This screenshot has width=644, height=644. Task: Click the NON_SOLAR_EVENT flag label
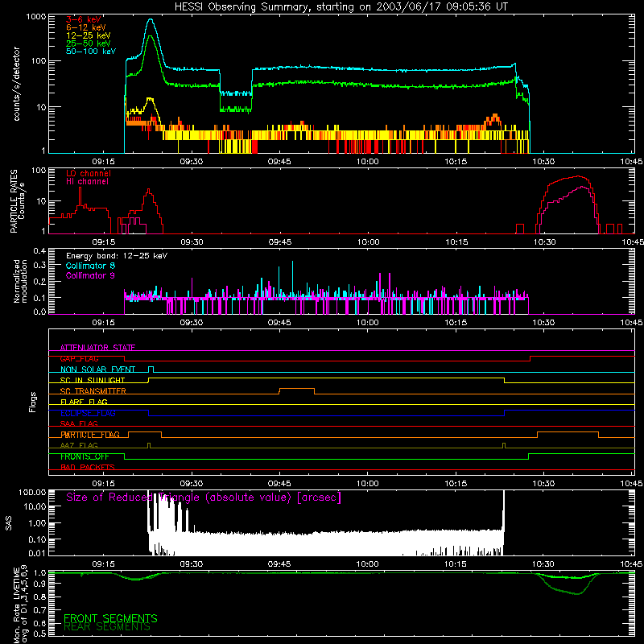(x=97, y=369)
